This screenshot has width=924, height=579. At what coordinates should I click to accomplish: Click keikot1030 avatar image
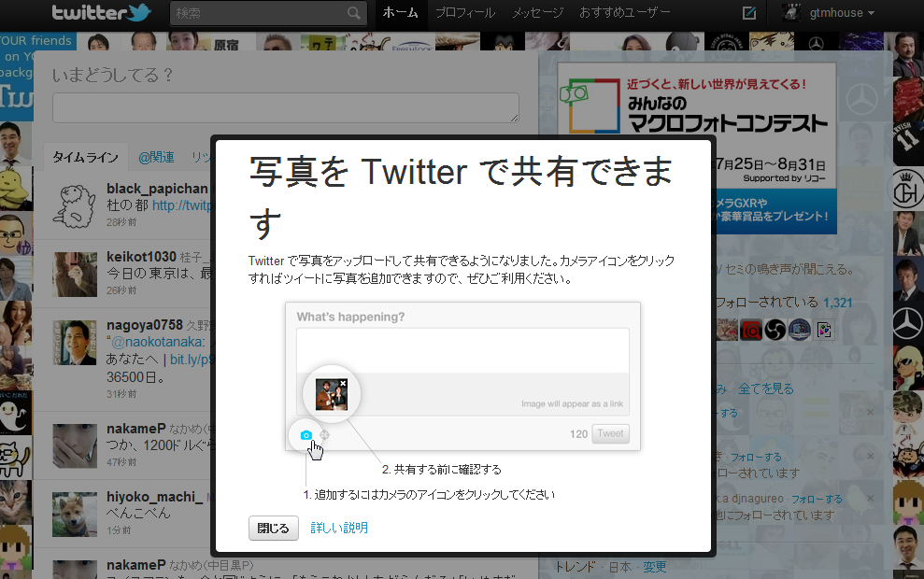[75, 274]
